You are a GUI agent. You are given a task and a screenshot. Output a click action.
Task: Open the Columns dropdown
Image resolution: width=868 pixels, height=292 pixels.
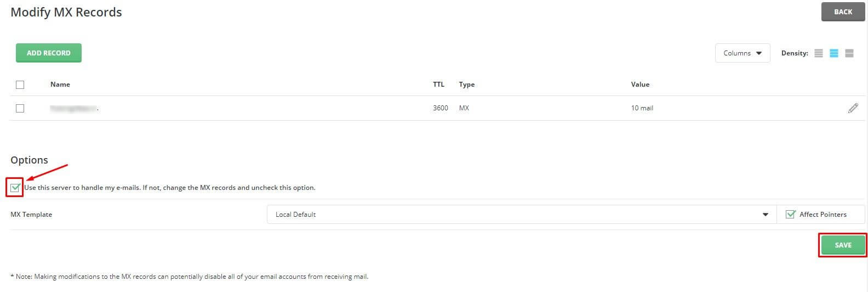pos(743,53)
